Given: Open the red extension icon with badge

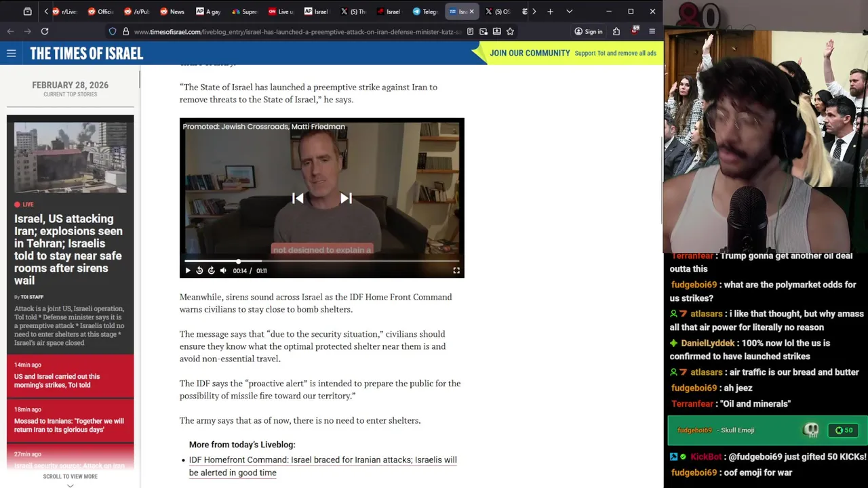Looking at the screenshot, I should 635,31.
